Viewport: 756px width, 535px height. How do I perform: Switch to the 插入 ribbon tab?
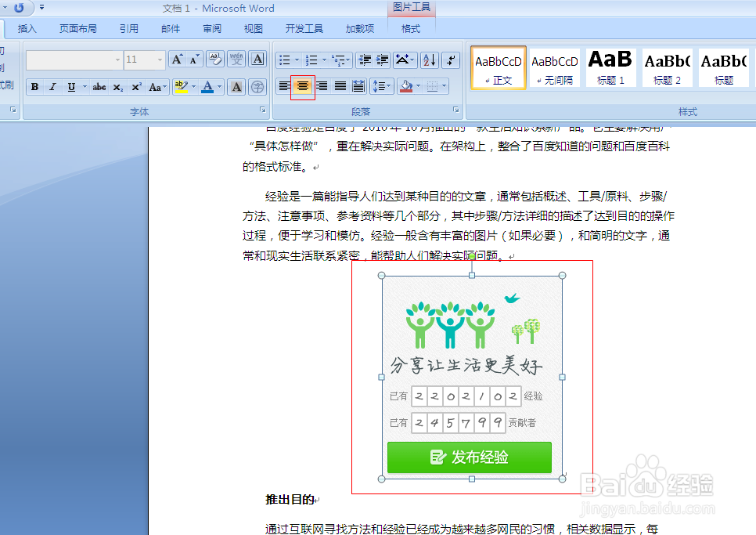click(x=27, y=28)
